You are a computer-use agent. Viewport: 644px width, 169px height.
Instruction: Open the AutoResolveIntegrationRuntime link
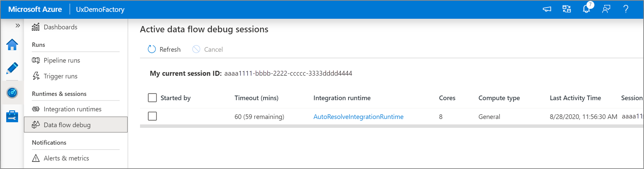point(358,117)
